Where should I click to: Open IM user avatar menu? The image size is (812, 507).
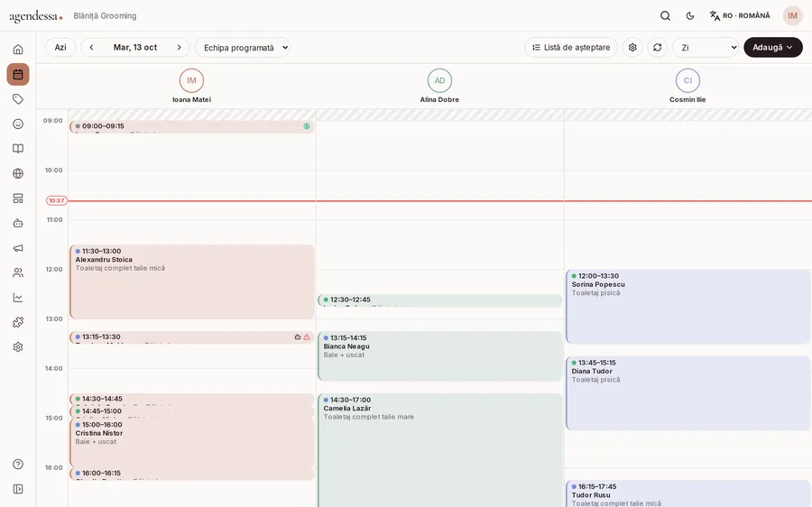[x=792, y=16]
